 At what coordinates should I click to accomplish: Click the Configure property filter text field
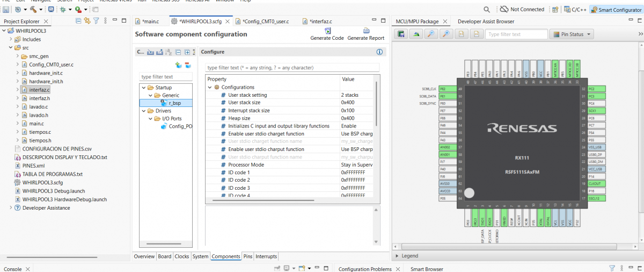tap(292, 68)
